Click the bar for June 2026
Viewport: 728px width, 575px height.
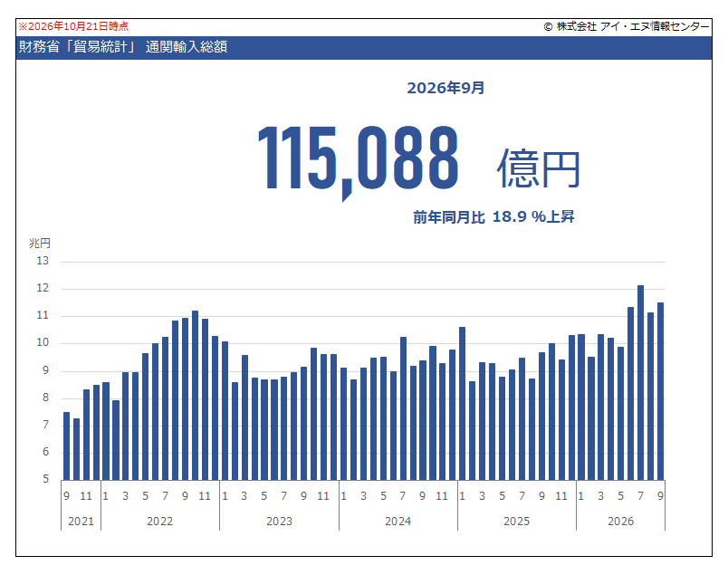pos(630,394)
